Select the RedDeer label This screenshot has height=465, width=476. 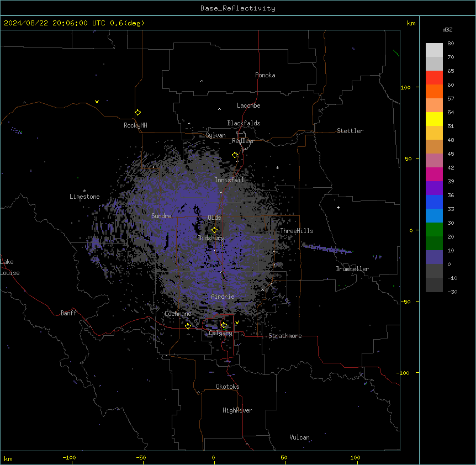click(x=243, y=141)
